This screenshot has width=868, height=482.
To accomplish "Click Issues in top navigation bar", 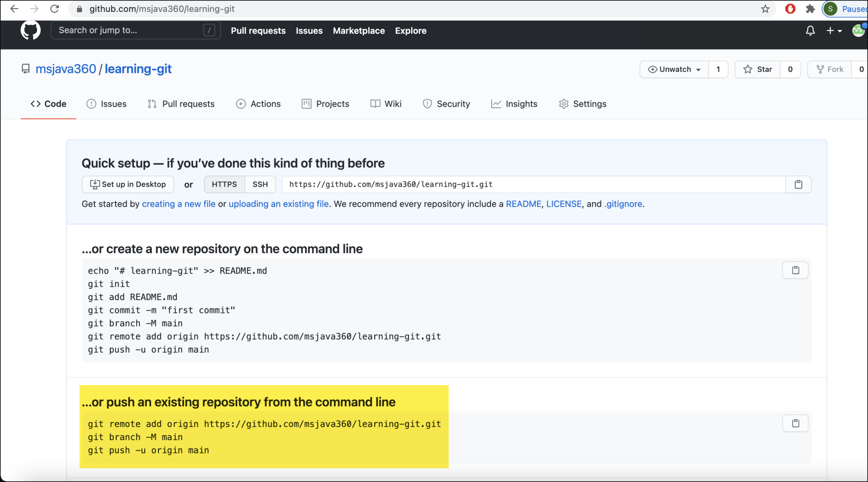I will (309, 30).
